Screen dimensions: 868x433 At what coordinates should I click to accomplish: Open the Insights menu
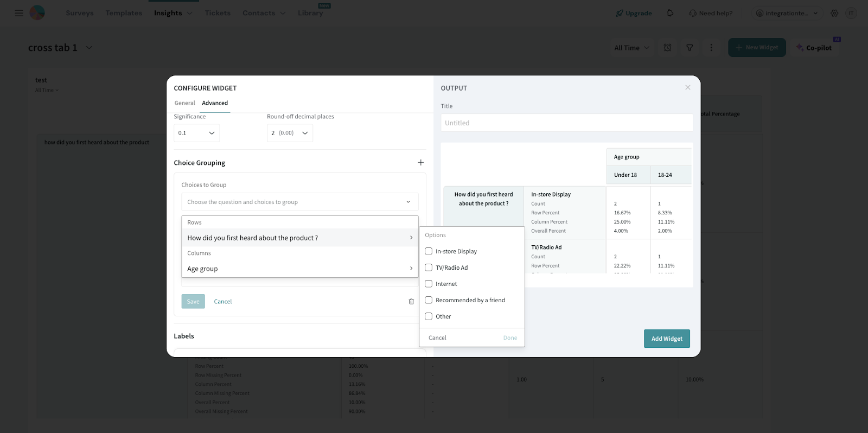point(173,13)
